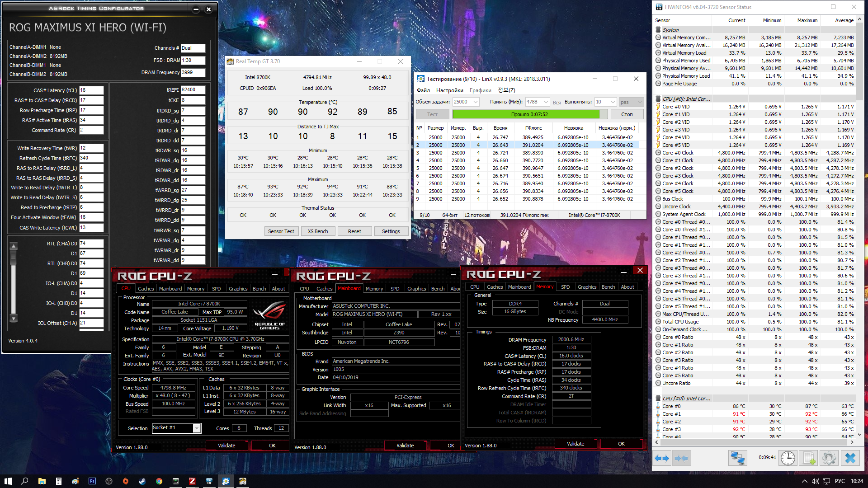Click the tREFI value field in Timing Configurator

coord(193,90)
